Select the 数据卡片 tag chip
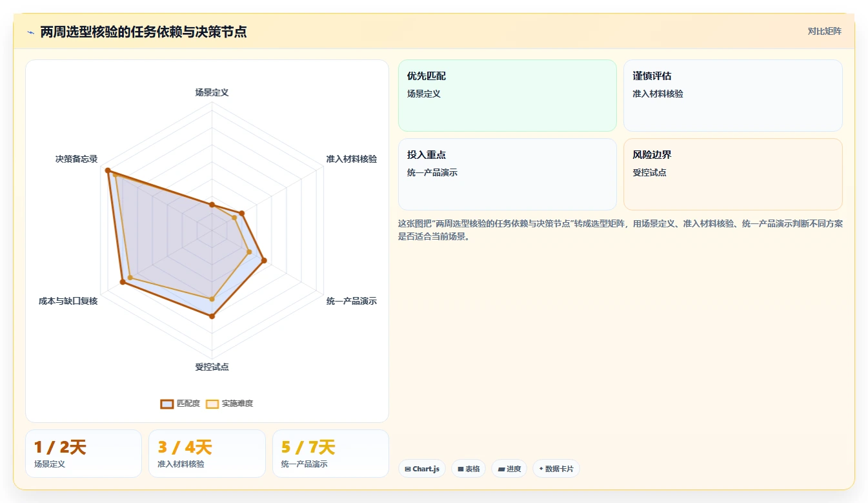The width and height of the screenshot is (868, 503). tap(556, 469)
